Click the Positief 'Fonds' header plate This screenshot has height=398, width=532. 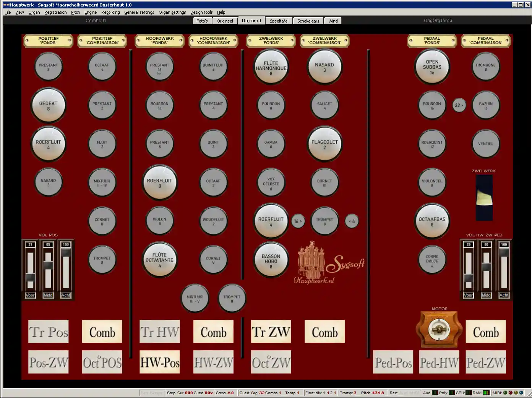click(x=49, y=41)
